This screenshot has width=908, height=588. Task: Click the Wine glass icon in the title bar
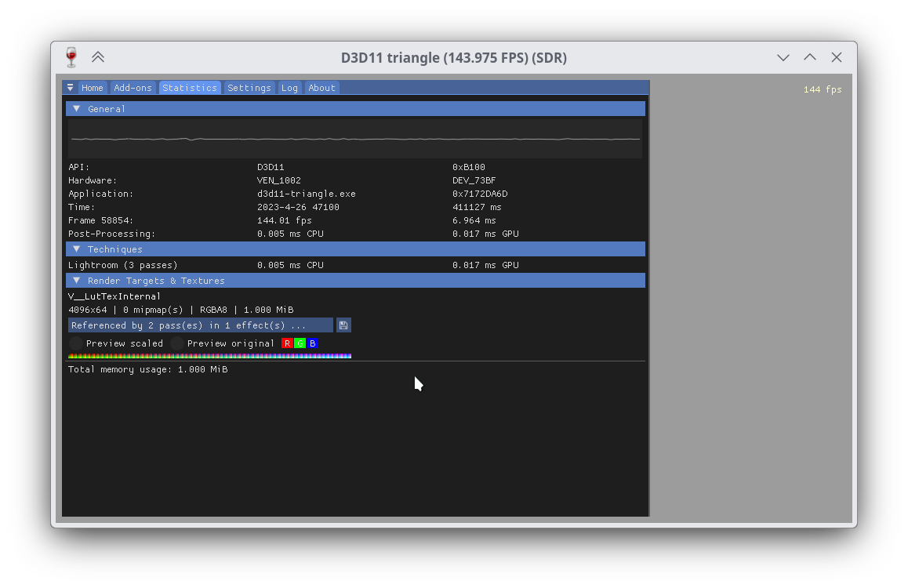[x=71, y=56]
